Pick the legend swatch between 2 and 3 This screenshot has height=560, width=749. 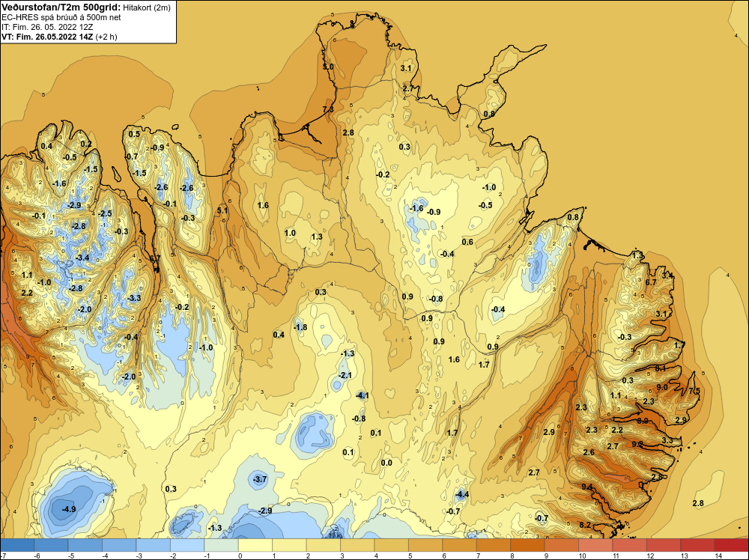[x=324, y=545]
